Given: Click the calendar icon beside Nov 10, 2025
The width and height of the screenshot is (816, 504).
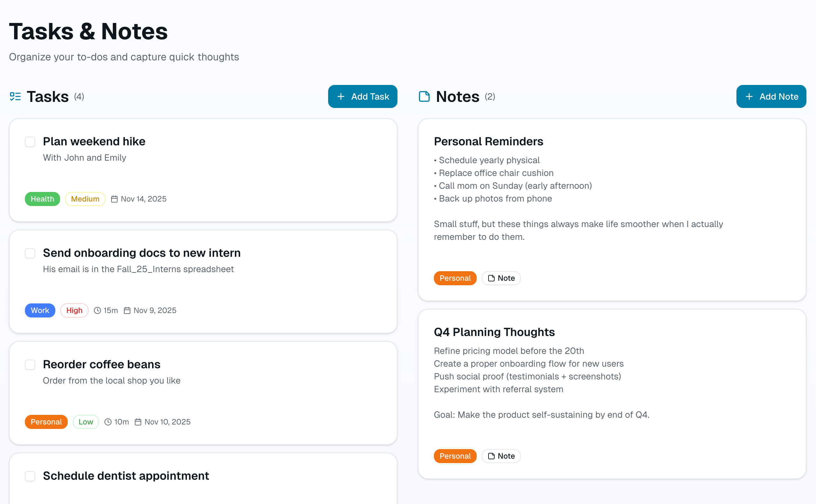Looking at the screenshot, I should click(138, 422).
